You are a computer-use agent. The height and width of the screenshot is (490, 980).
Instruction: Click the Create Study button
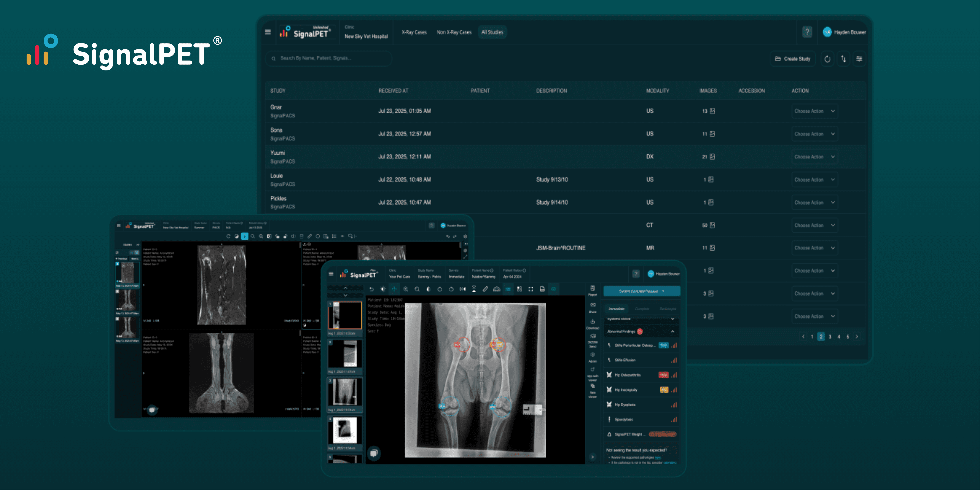coord(793,59)
